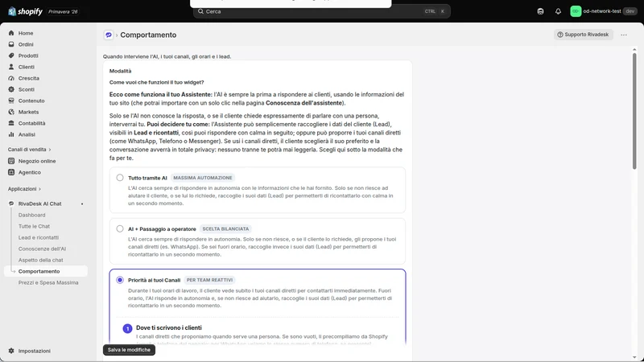644x362 pixels.
Task: Open the Agentico icon
Action: coord(11,172)
